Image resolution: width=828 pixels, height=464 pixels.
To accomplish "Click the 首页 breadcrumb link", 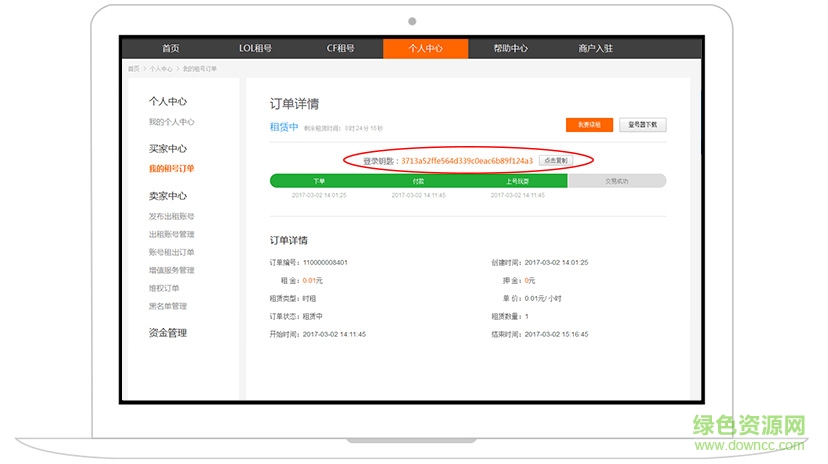I will point(133,69).
